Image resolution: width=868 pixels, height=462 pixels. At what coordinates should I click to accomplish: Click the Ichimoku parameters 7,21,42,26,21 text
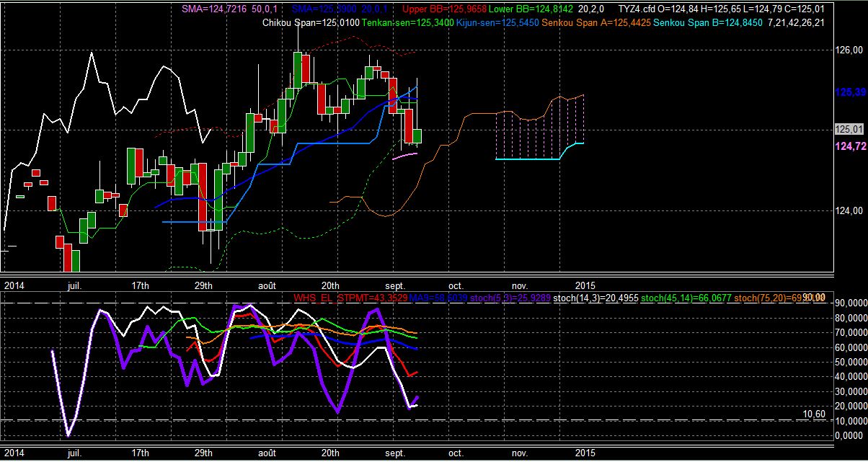point(797,23)
